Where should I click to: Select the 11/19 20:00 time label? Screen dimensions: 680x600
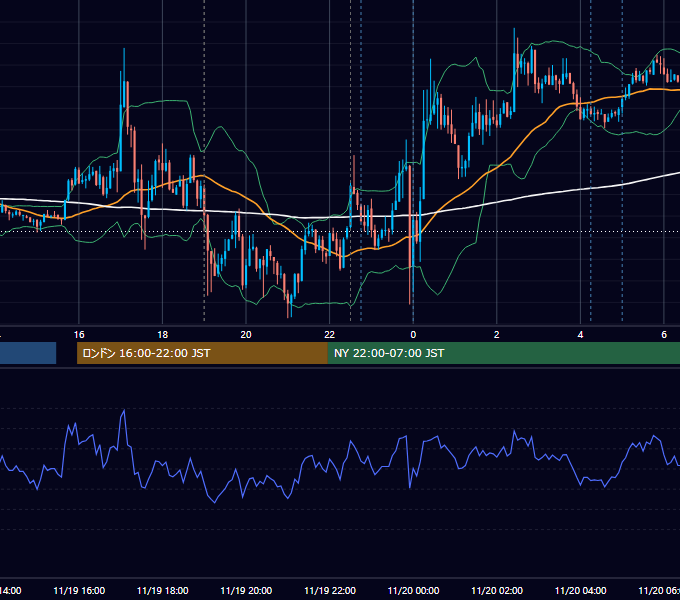pos(246,590)
